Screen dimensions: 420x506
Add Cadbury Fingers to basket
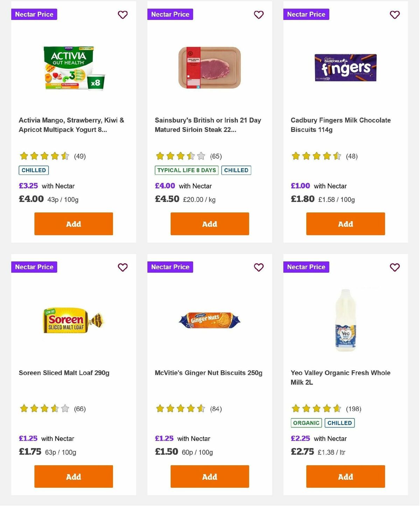pyautogui.click(x=345, y=224)
